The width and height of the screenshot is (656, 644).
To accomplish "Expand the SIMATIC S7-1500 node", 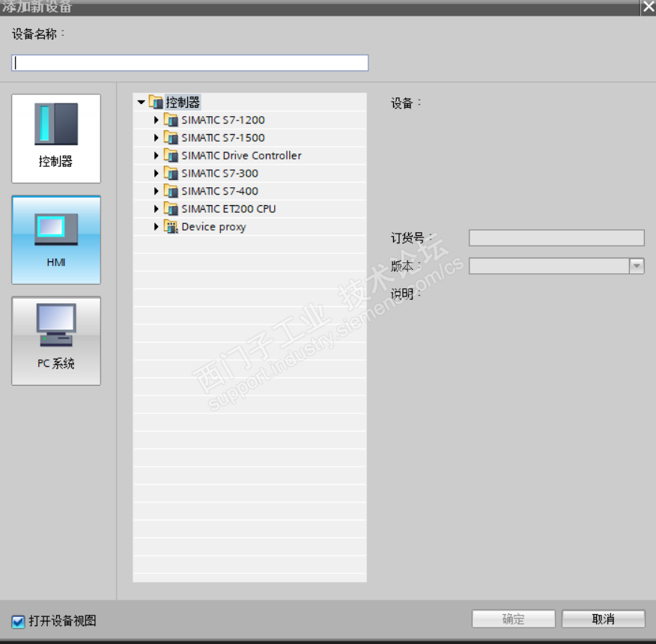I will pyautogui.click(x=156, y=138).
